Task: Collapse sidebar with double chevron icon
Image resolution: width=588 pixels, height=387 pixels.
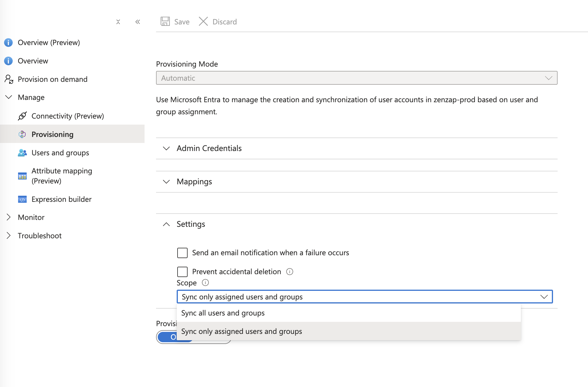Action: pos(138,22)
